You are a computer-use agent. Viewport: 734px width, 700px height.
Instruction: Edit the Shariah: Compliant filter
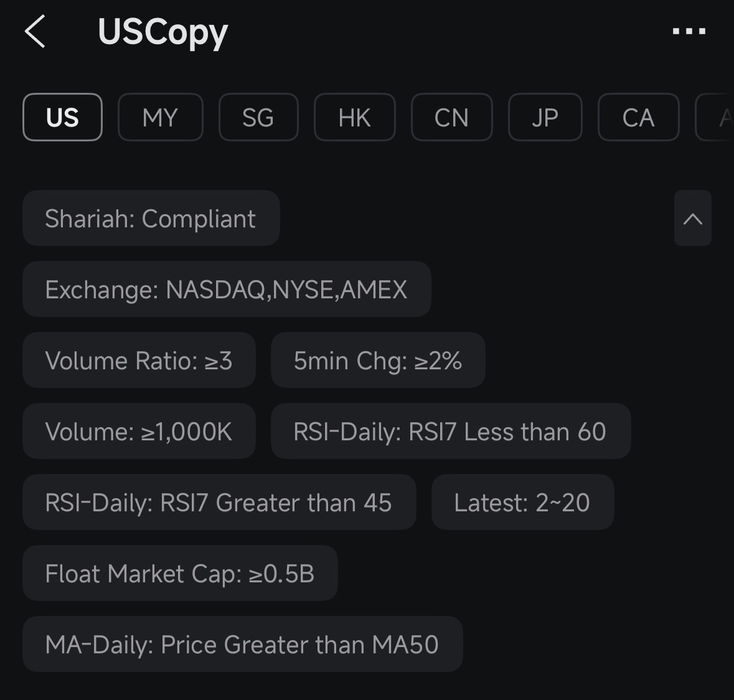[x=151, y=218]
